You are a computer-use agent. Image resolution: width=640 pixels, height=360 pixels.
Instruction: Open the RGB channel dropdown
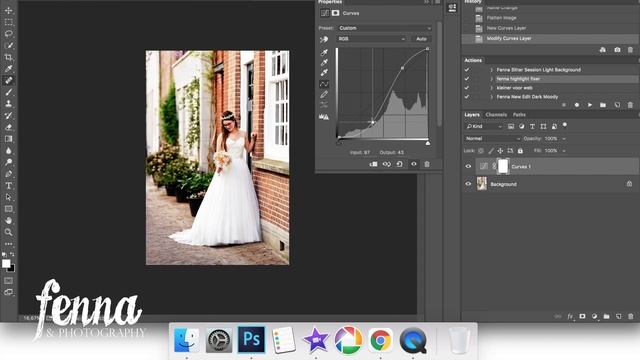(x=371, y=39)
